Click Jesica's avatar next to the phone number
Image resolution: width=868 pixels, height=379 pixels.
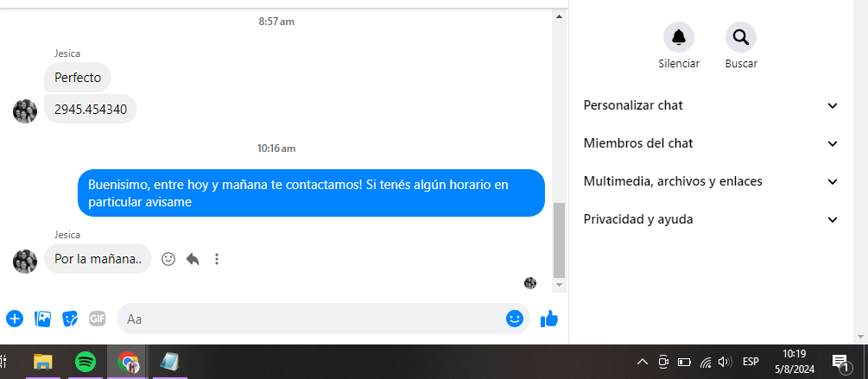click(x=25, y=111)
